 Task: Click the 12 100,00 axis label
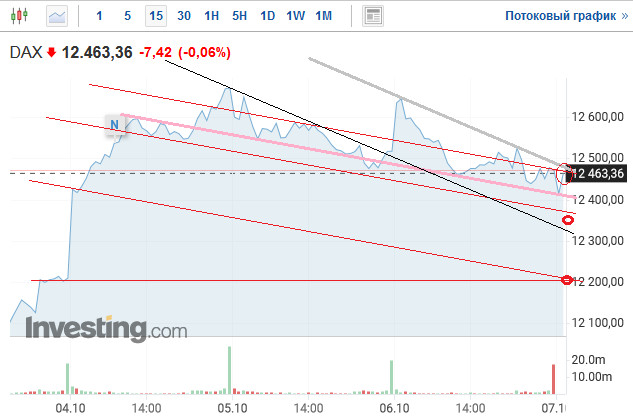pos(597,323)
